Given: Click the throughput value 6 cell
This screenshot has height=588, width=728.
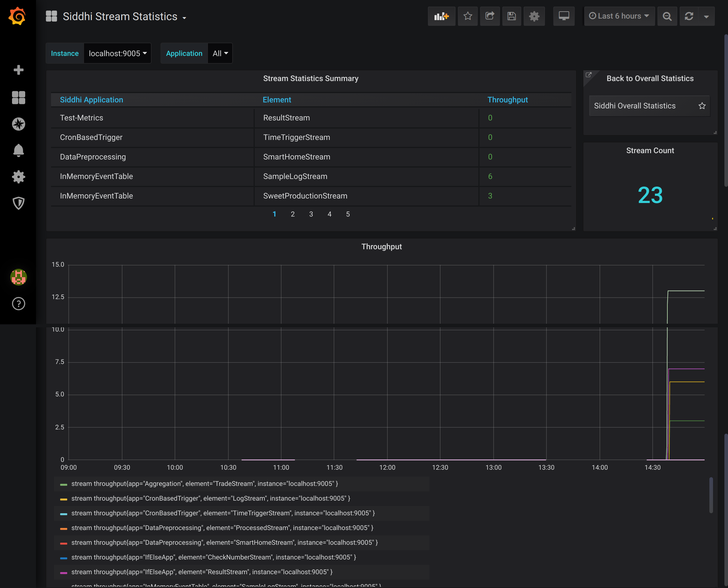Looking at the screenshot, I should pos(525,177).
